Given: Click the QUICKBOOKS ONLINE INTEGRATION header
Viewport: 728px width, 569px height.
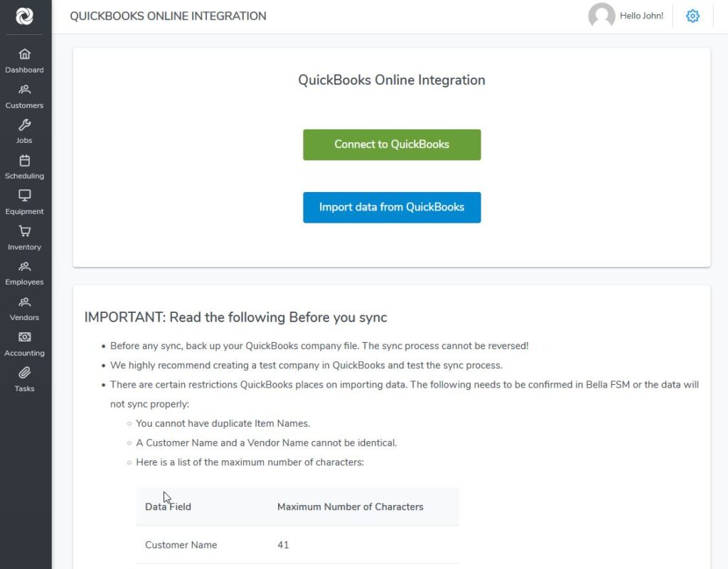Looking at the screenshot, I should [x=167, y=16].
